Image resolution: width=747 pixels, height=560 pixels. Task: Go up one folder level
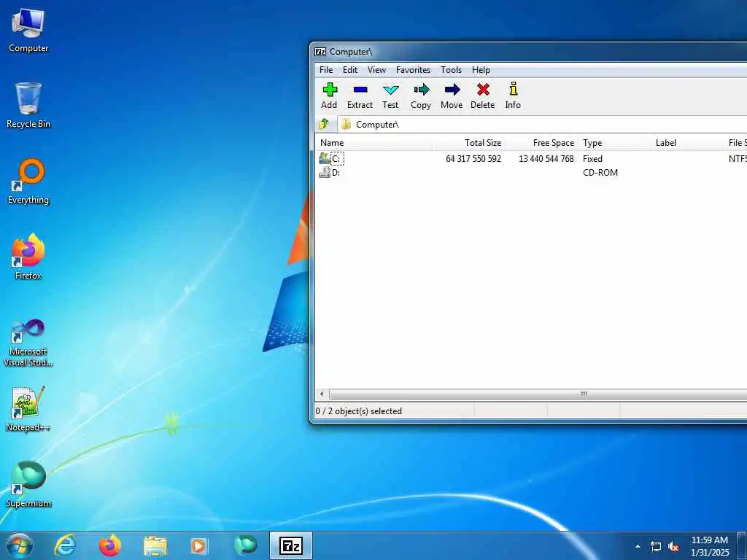pyautogui.click(x=324, y=124)
